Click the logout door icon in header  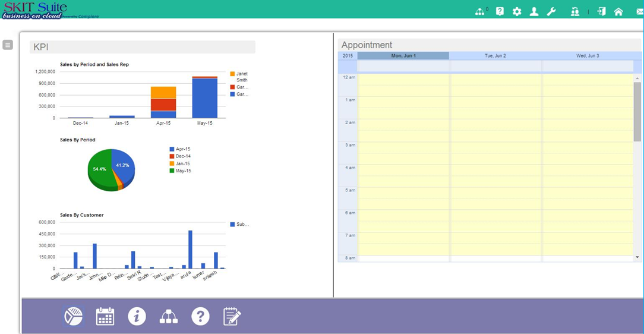[601, 11]
